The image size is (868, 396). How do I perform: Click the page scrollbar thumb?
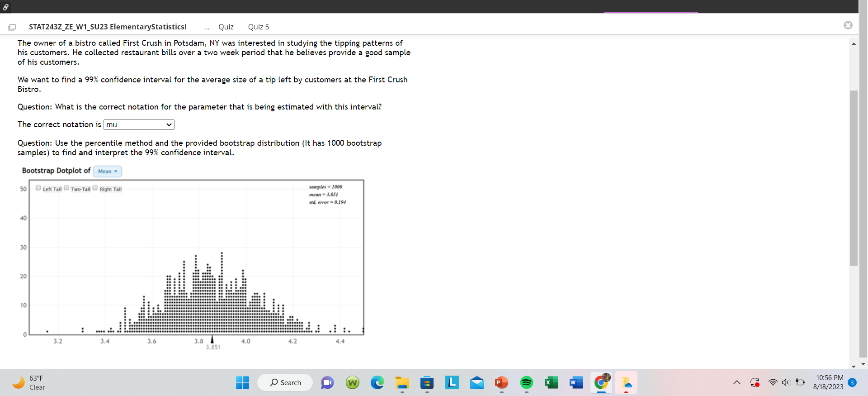click(x=854, y=178)
